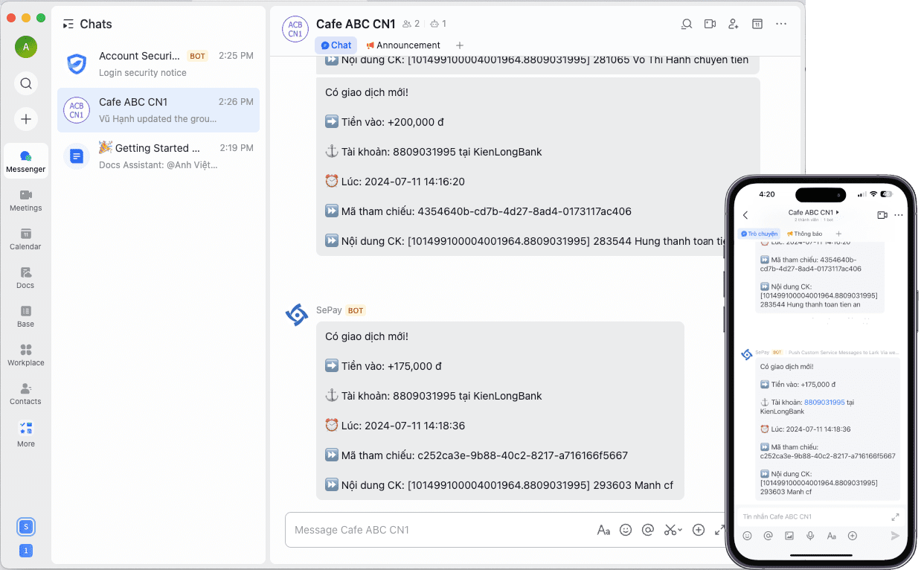Click the SePay bot avatar in the desktop chat
Screen dimensions: 924x570
click(x=297, y=316)
